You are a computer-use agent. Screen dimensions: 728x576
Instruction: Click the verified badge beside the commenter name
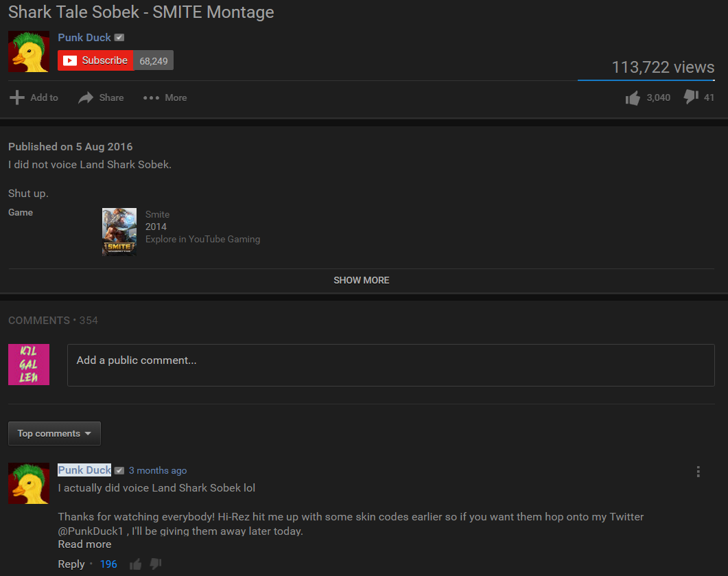(119, 470)
